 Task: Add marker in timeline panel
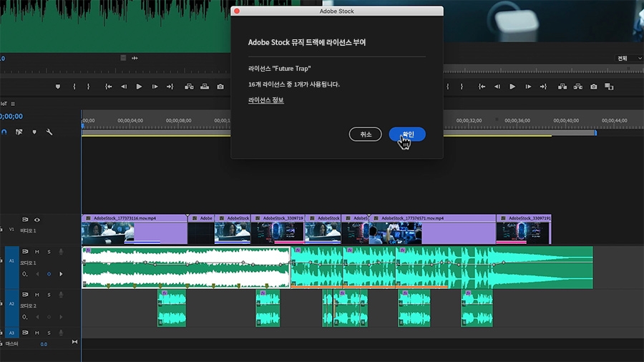pyautogui.click(x=34, y=132)
